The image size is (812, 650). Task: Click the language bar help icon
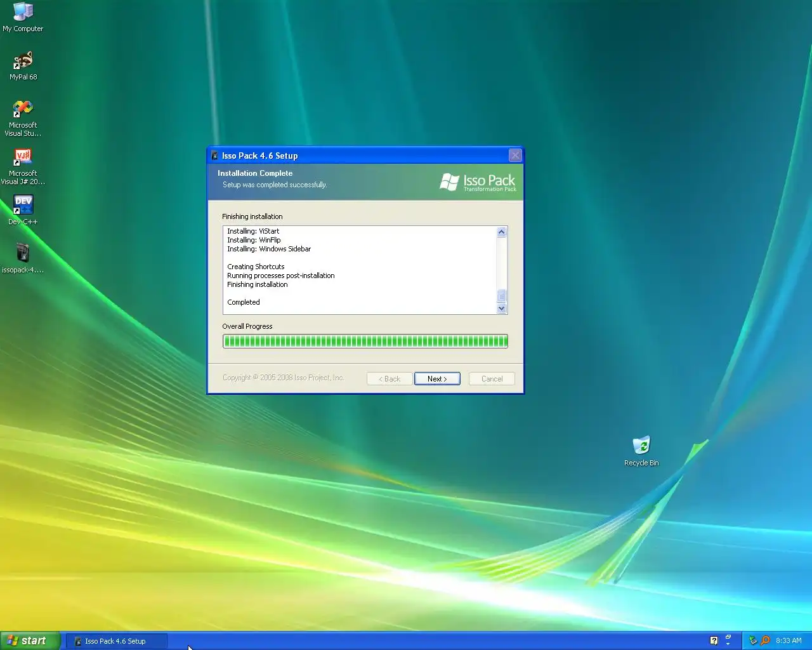714,640
